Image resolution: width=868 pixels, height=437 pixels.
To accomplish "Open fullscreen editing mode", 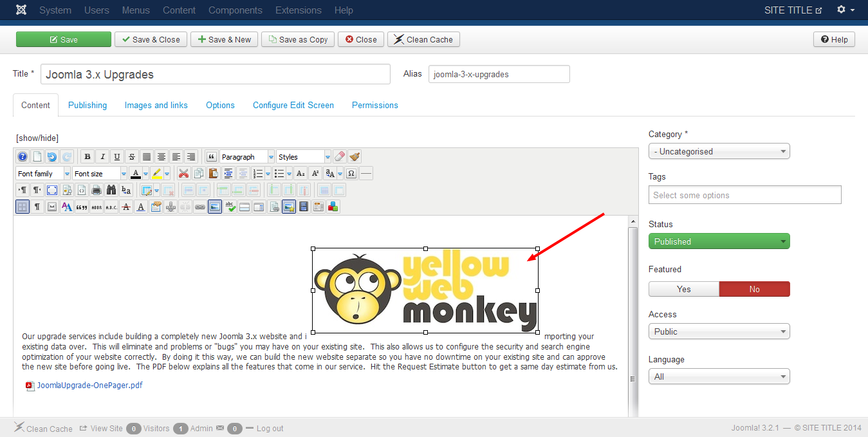I will pyautogui.click(x=52, y=190).
